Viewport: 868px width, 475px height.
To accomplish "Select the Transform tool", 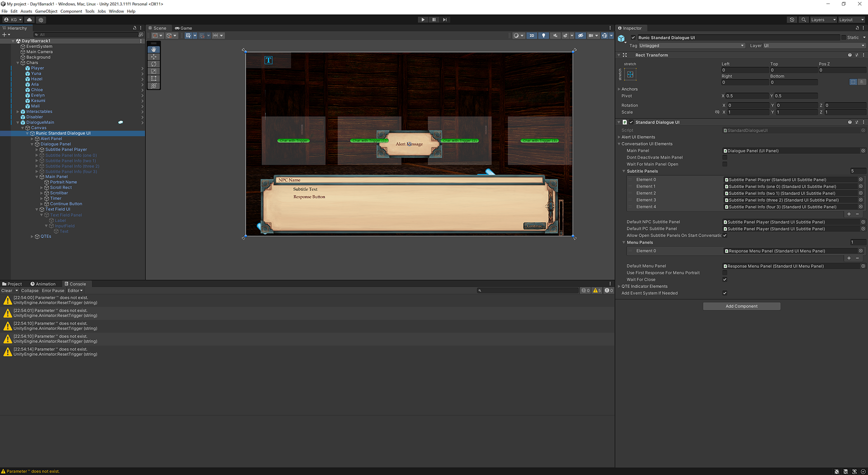I will tap(154, 85).
